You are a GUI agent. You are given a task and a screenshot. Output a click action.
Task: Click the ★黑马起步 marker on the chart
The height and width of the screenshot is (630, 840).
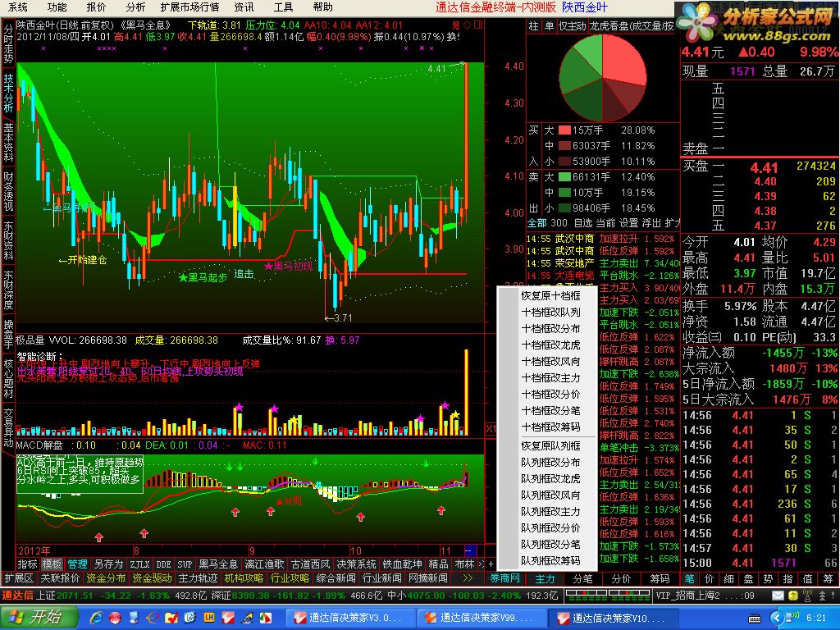pos(203,277)
